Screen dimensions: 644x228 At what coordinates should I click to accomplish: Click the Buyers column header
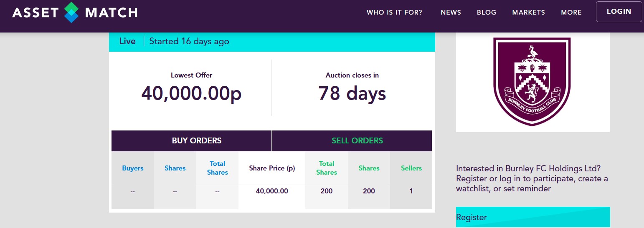pyautogui.click(x=132, y=168)
